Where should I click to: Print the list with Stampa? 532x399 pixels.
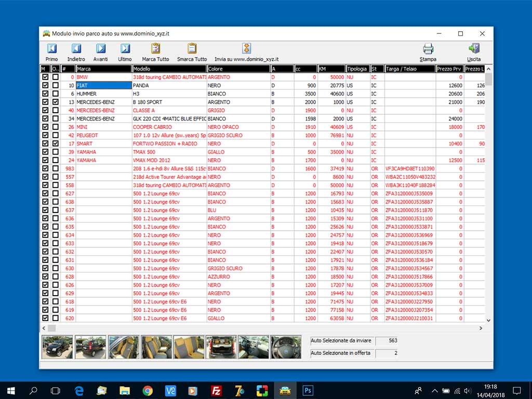click(428, 52)
